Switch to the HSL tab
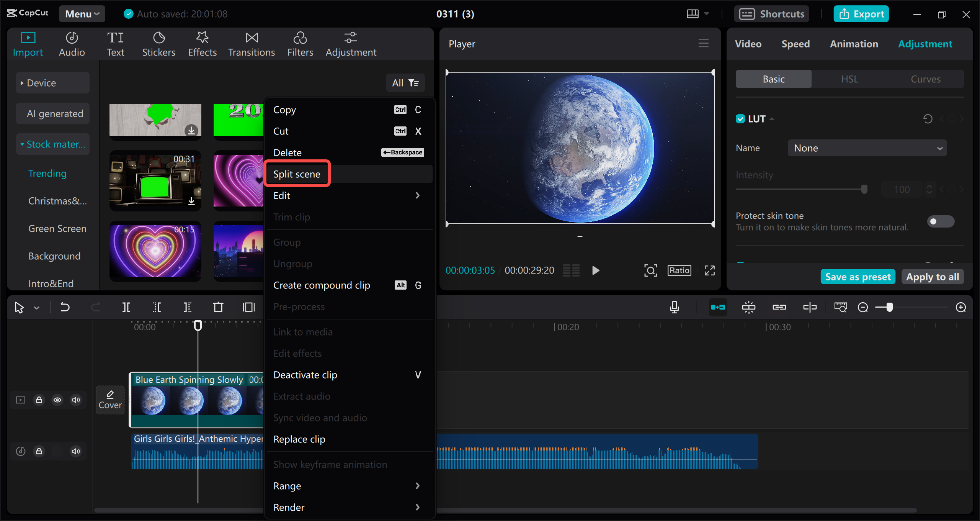The image size is (980, 521). tap(849, 79)
